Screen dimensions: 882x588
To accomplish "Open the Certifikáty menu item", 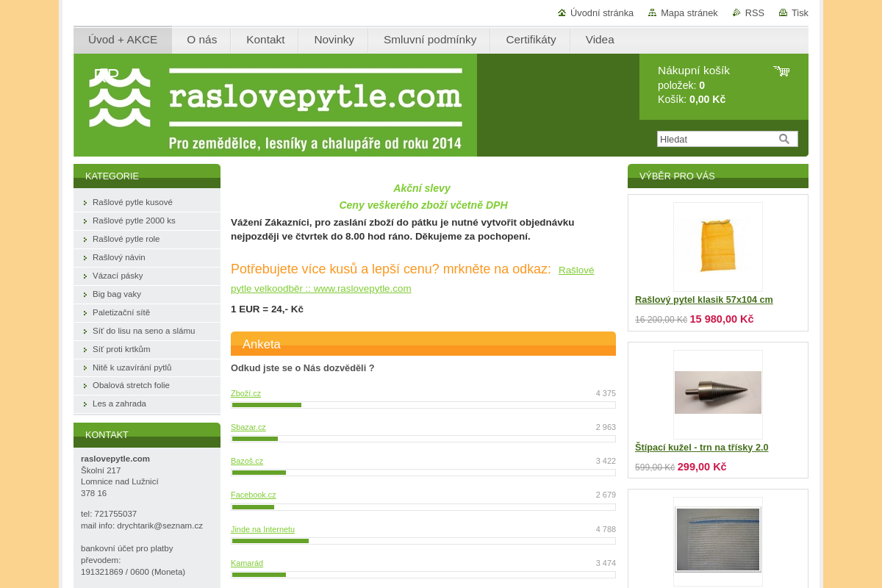I will click(530, 40).
